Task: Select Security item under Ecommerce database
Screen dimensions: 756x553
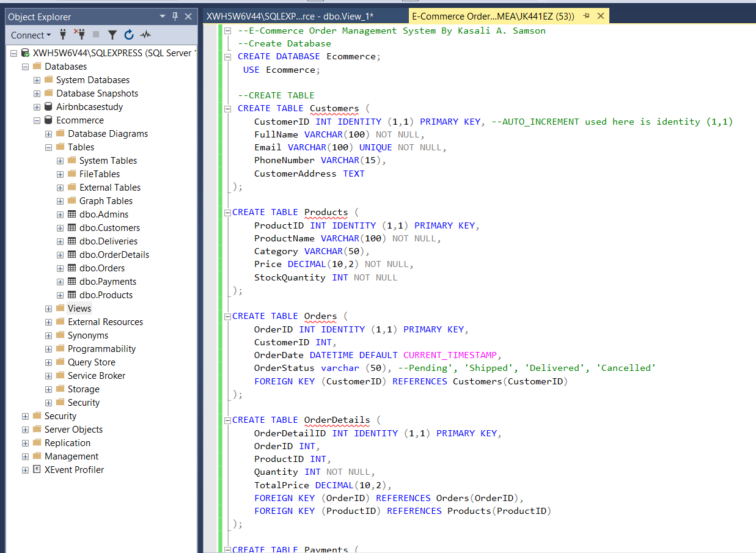Action: (x=84, y=403)
